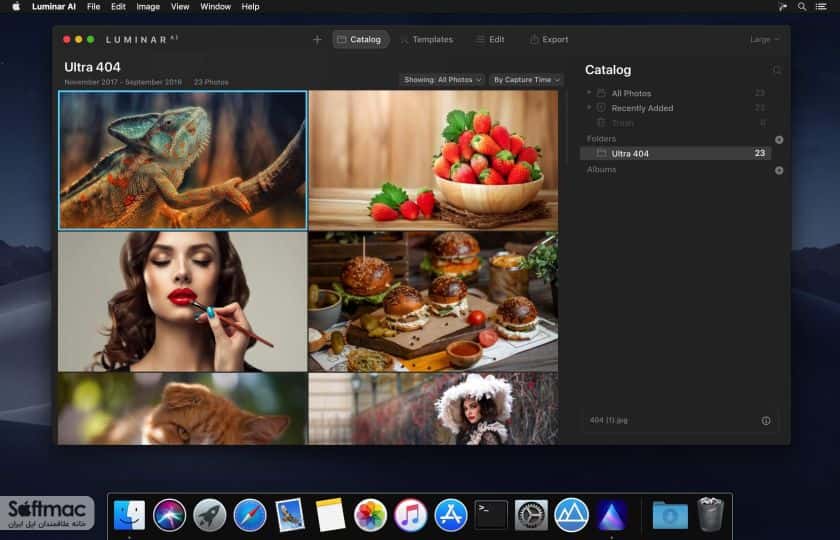Click the Catalog panel search icon

pyautogui.click(x=777, y=70)
